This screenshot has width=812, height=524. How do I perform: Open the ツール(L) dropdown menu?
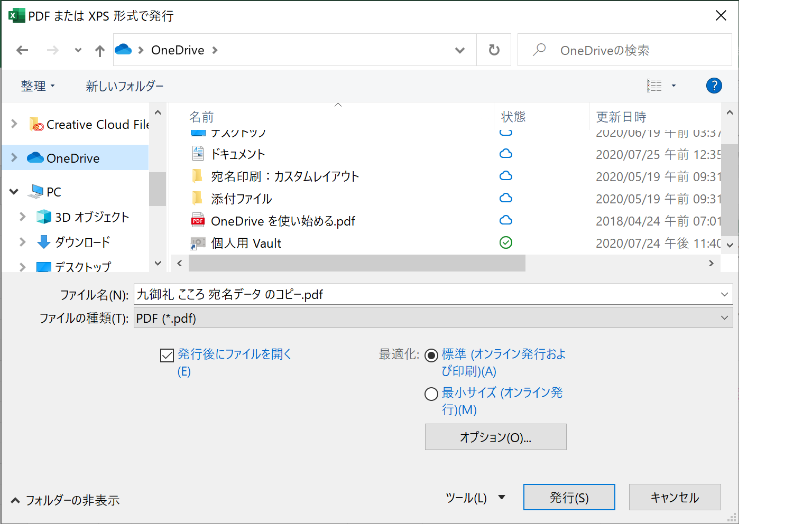(475, 498)
